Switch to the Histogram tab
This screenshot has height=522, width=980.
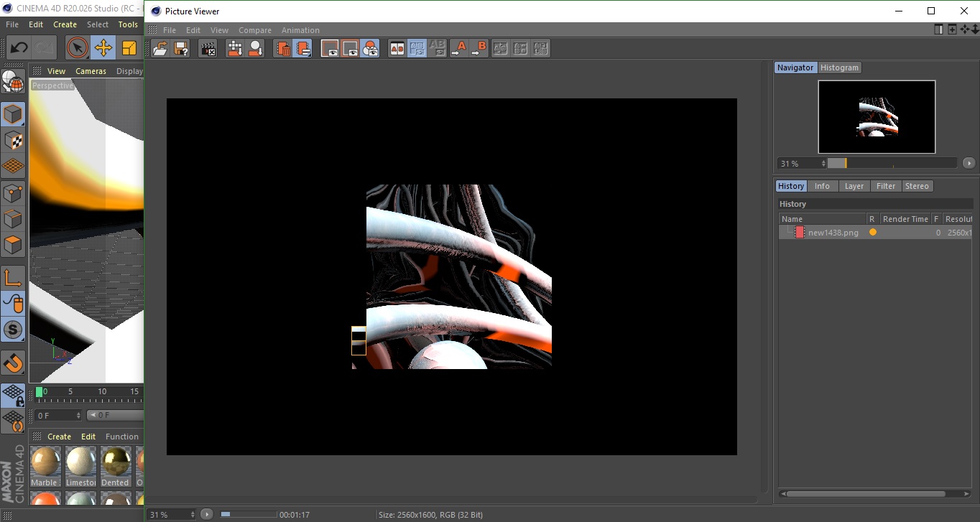pyautogui.click(x=839, y=67)
